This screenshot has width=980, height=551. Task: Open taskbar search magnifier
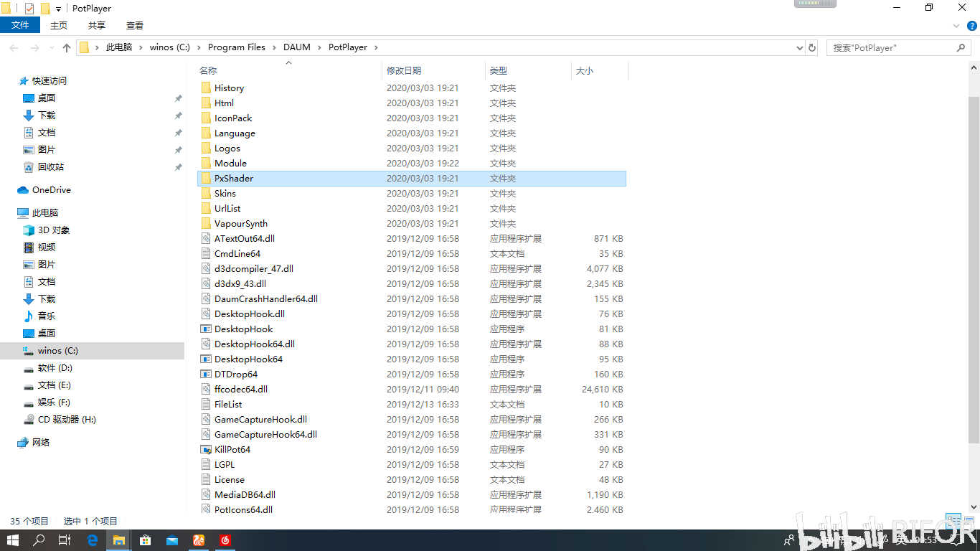[x=39, y=540]
